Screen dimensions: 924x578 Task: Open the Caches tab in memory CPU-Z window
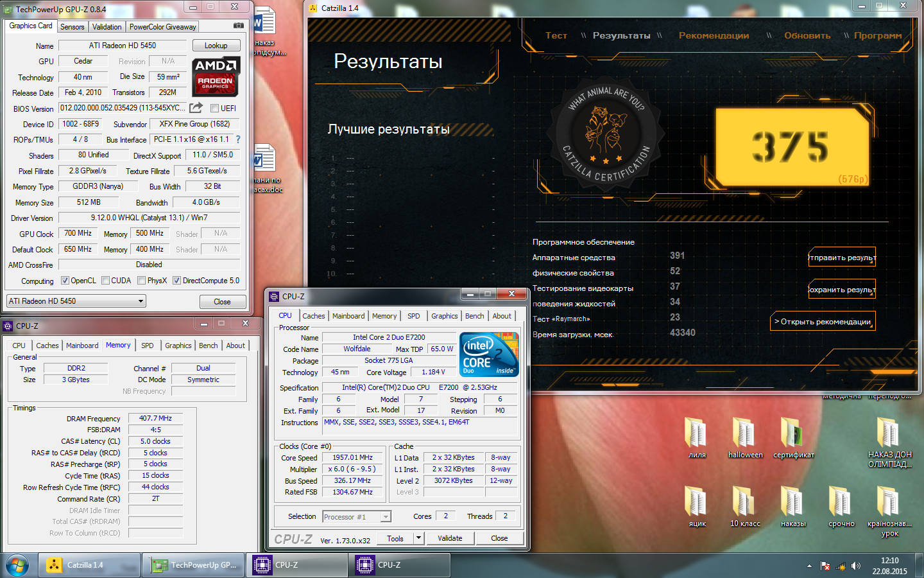pyautogui.click(x=47, y=346)
